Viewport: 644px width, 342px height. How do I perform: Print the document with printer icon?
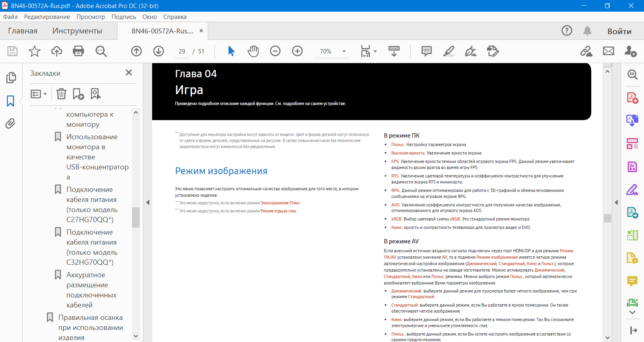pos(78,51)
